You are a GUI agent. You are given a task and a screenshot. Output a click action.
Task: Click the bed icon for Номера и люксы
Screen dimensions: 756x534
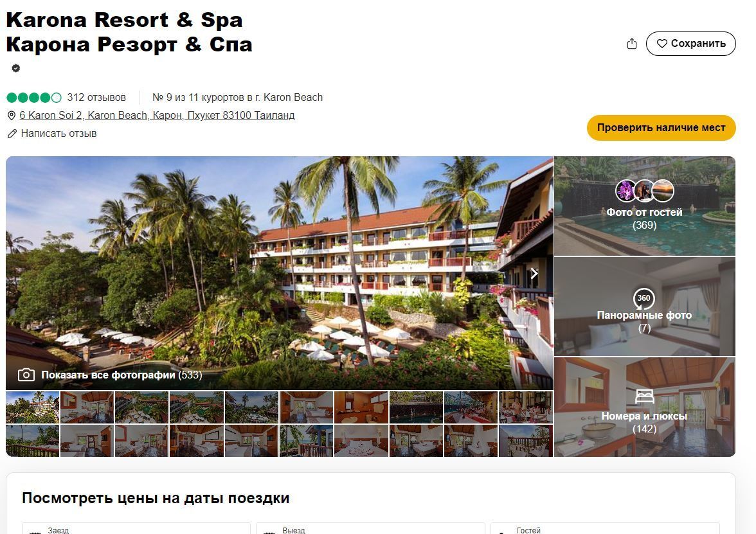644,396
